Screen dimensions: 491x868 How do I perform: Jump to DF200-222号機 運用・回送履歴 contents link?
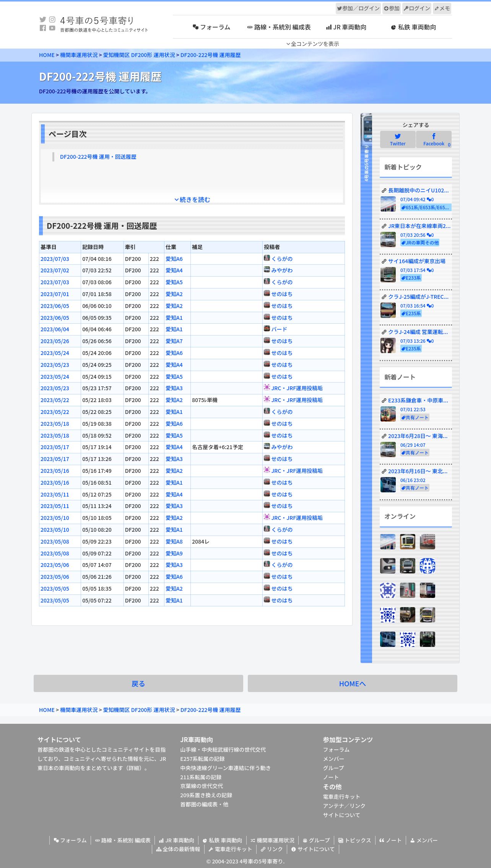pyautogui.click(x=98, y=157)
